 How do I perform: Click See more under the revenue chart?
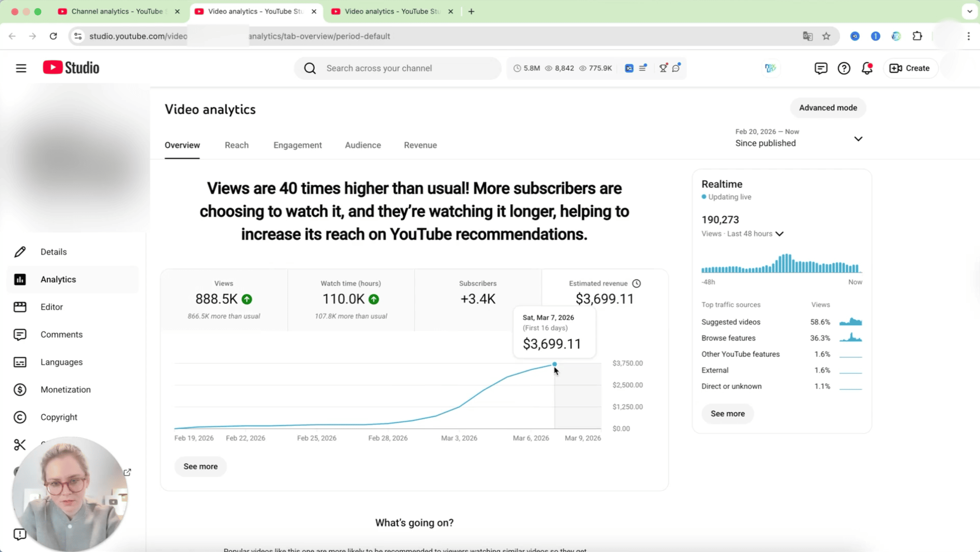pyautogui.click(x=201, y=466)
